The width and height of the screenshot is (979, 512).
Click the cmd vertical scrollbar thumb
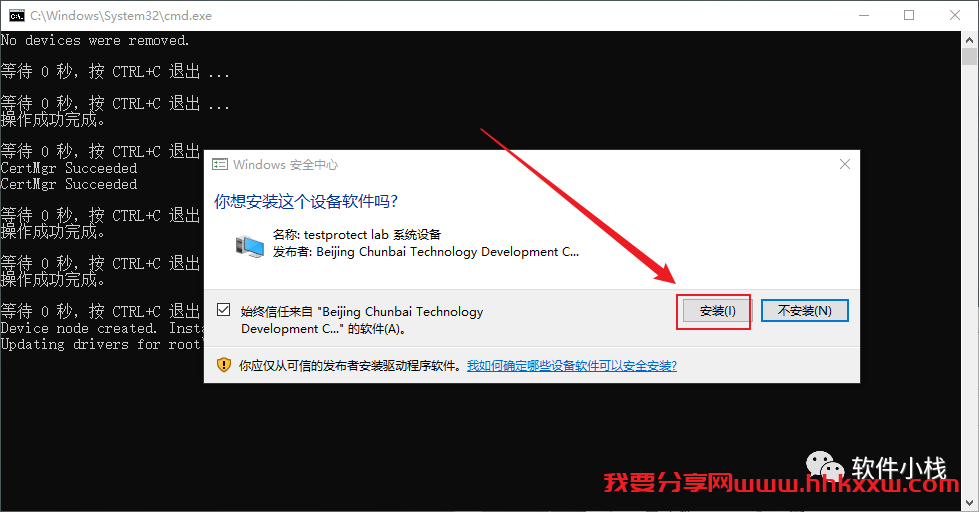[x=970, y=56]
